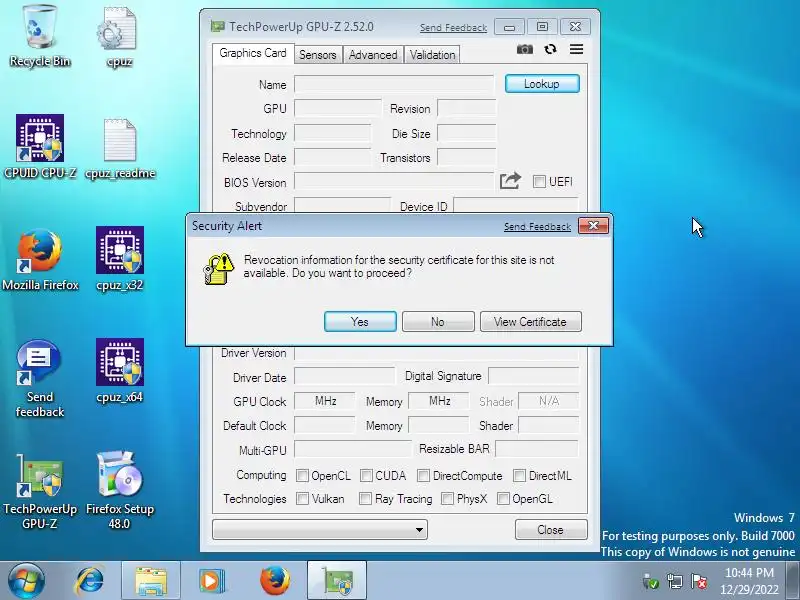
Task: Click the GPU Clock MHz field
Action: [x=324, y=401]
